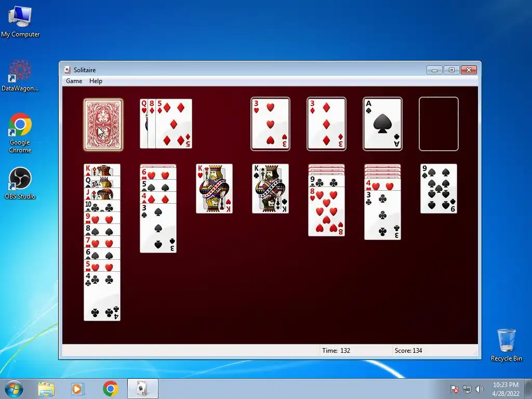Image resolution: width=532 pixels, height=399 pixels.
Task: Select the jack of diamonds in first column
Action: click(x=102, y=194)
